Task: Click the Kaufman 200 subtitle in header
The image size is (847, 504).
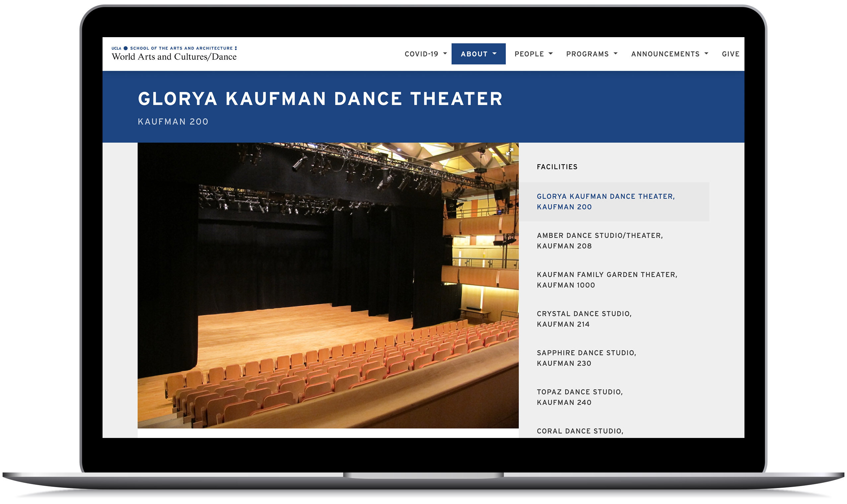Action: [173, 121]
